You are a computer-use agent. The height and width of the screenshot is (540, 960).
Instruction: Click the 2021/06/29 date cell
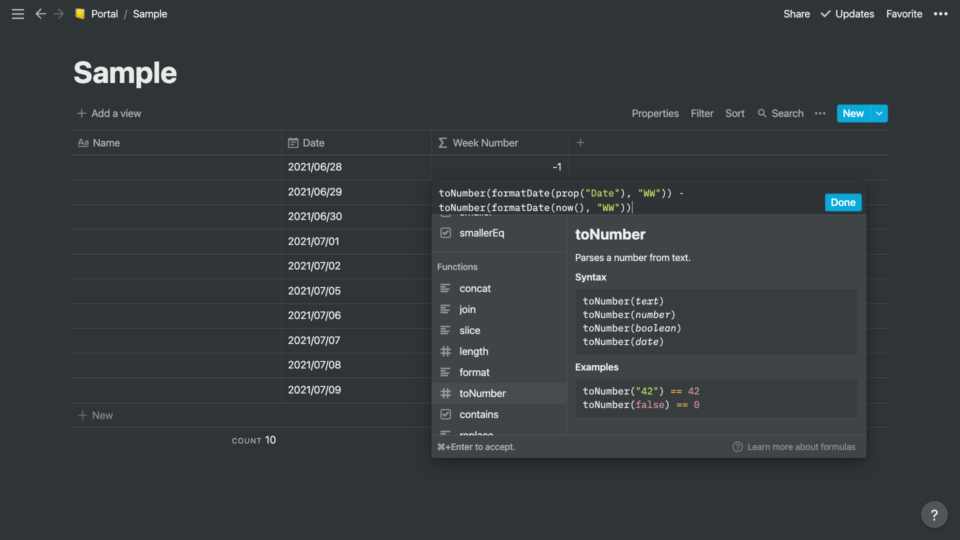click(x=356, y=192)
